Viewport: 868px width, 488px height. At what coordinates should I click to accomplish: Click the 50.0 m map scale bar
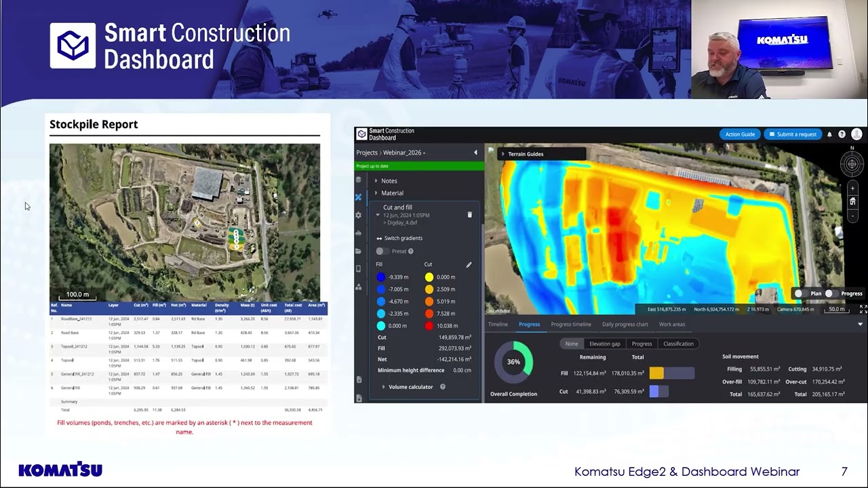point(837,309)
